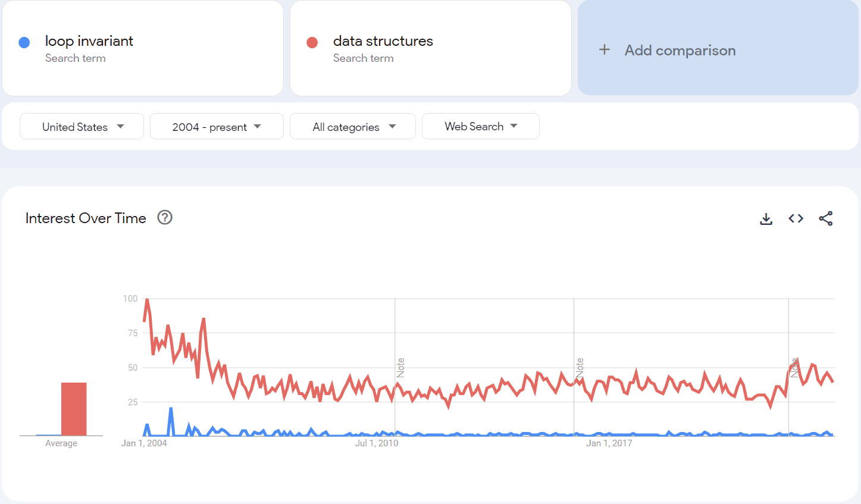The image size is (861, 504).
Task: Select the data structures search term card
Action: tap(431, 48)
